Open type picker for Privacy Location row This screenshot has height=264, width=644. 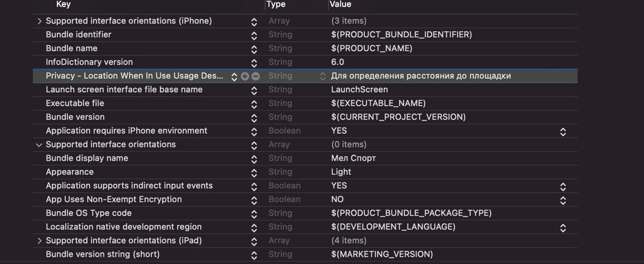(323, 76)
